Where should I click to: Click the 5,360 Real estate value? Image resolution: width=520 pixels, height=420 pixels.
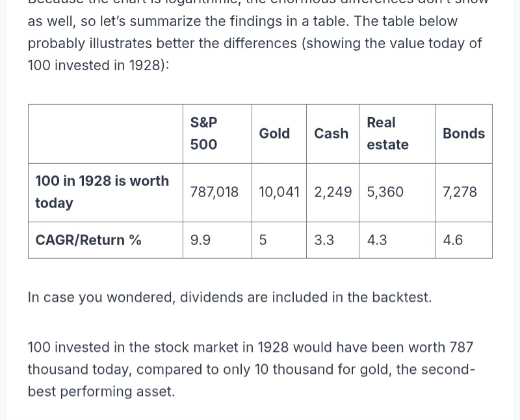coord(385,192)
